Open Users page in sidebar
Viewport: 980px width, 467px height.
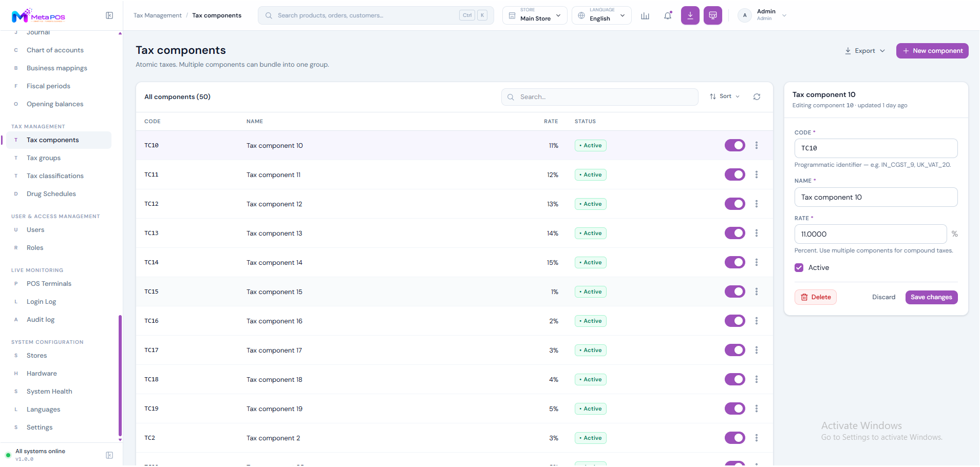35,230
